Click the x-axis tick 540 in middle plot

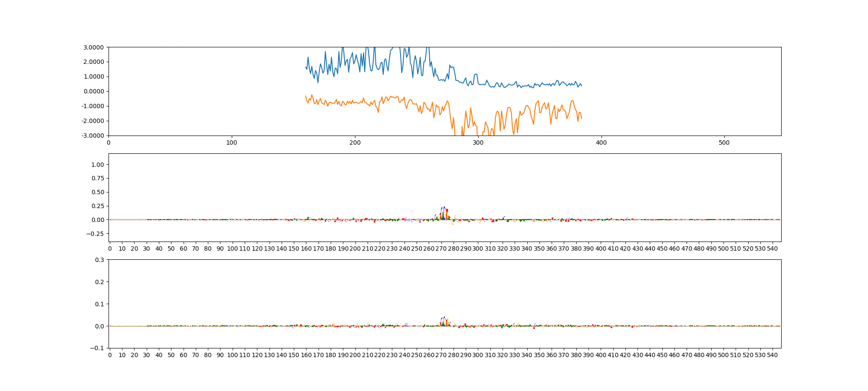pos(773,249)
